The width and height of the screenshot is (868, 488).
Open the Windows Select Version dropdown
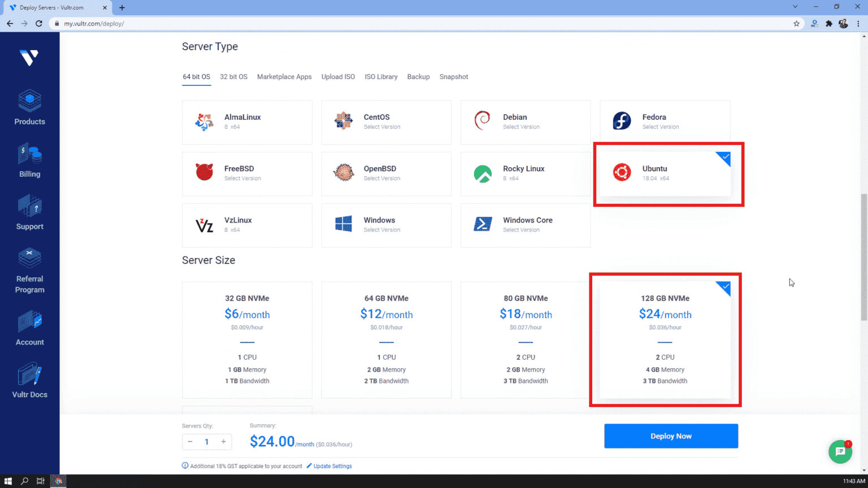pos(386,225)
